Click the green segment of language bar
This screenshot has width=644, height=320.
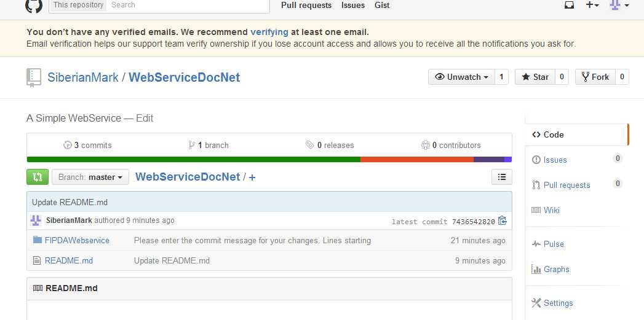[x=194, y=159]
